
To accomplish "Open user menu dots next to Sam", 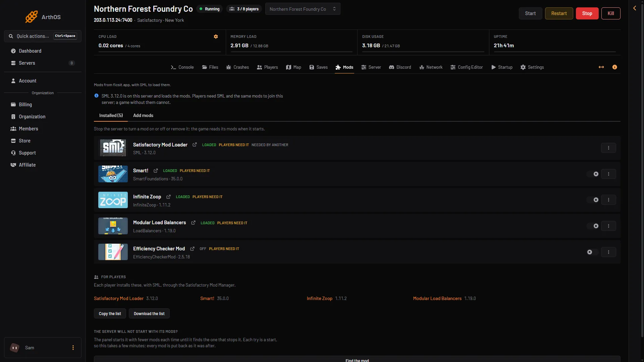I will tap(73, 348).
